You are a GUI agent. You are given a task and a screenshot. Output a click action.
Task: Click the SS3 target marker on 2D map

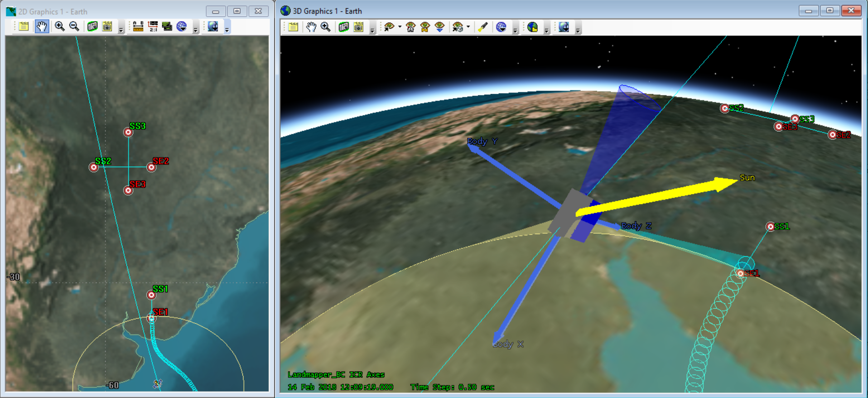click(128, 132)
